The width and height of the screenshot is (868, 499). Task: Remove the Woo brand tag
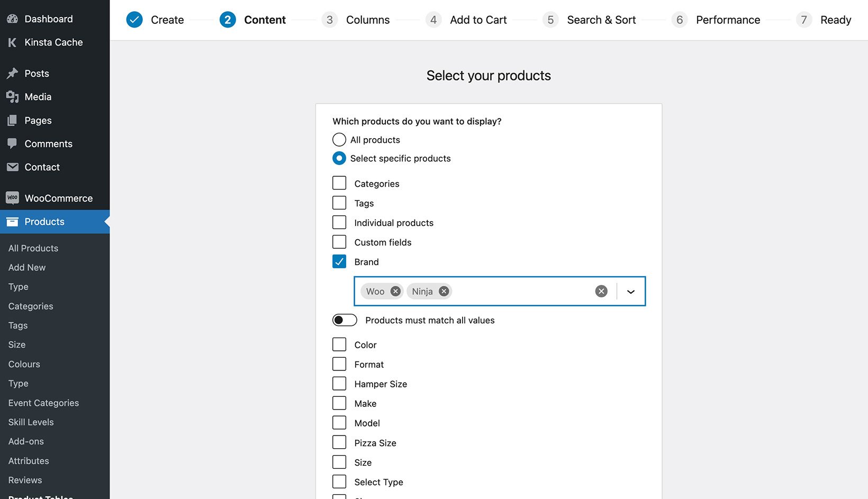tap(395, 291)
